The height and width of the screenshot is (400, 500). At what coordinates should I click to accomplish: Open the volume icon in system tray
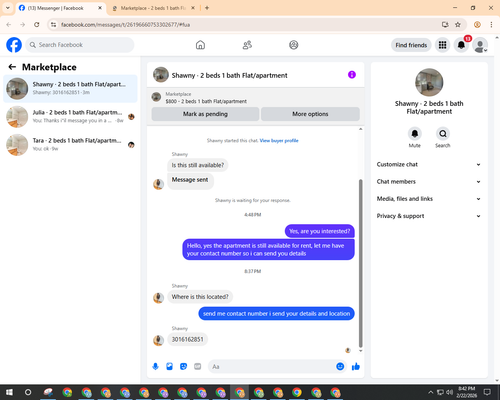point(450,392)
